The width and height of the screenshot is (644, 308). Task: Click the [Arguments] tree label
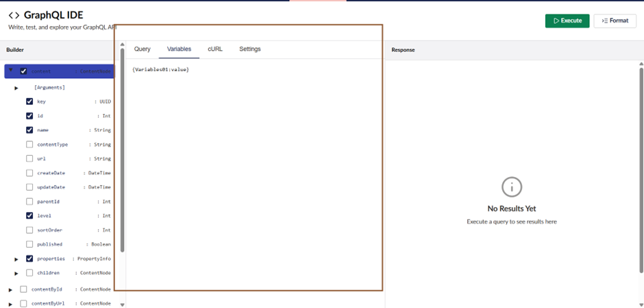pos(50,88)
